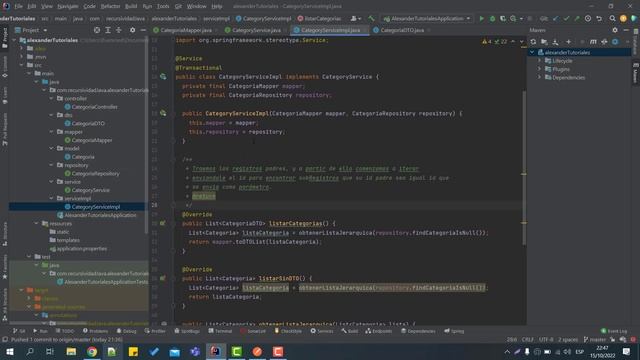
Task: Click Maven download sources icon
Action: point(555,42)
